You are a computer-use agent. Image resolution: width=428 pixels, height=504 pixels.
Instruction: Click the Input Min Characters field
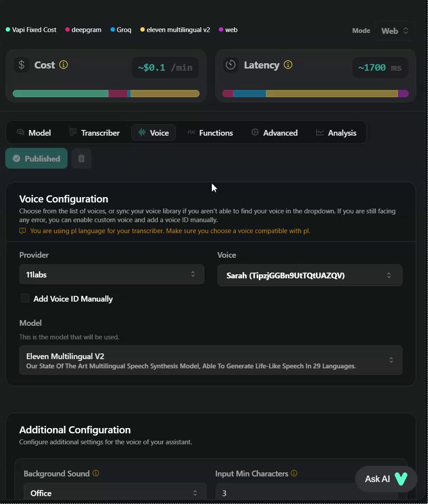pos(285,493)
